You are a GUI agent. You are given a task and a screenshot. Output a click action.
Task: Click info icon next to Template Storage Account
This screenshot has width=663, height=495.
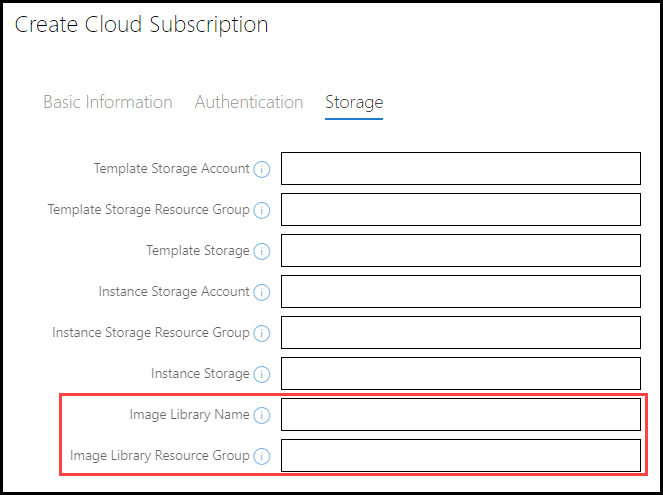tap(262, 169)
